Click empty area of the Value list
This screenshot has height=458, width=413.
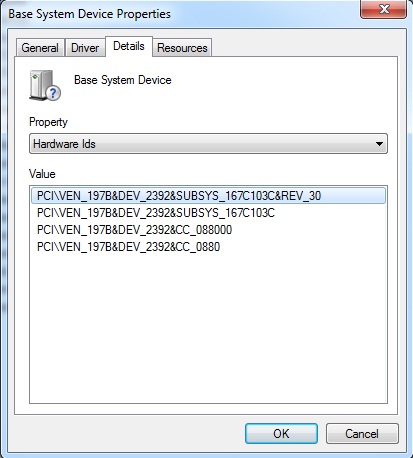pos(208,327)
